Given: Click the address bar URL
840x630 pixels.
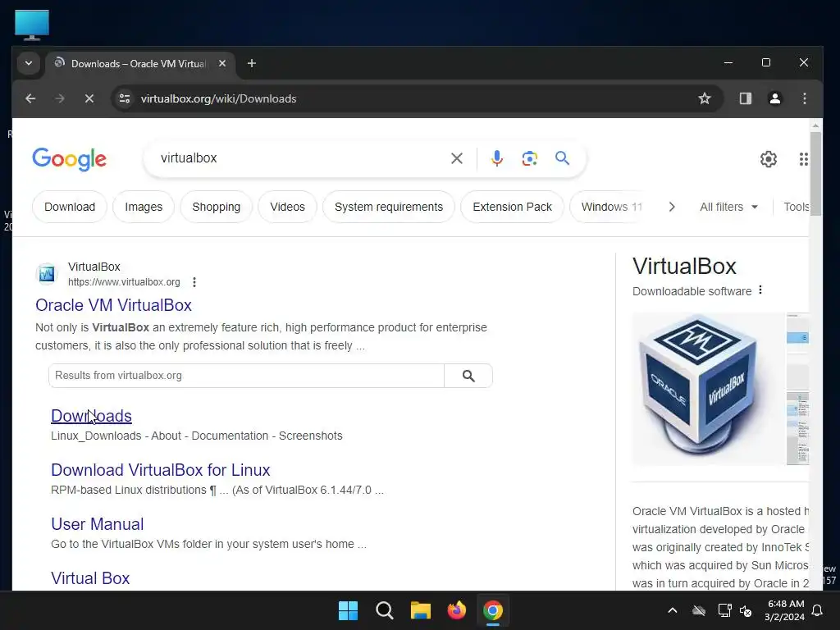Looking at the screenshot, I should [x=218, y=98].
